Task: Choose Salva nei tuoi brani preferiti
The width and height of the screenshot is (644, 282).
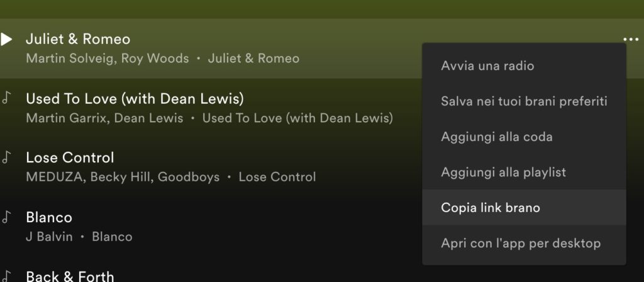Action: point(524,101)
